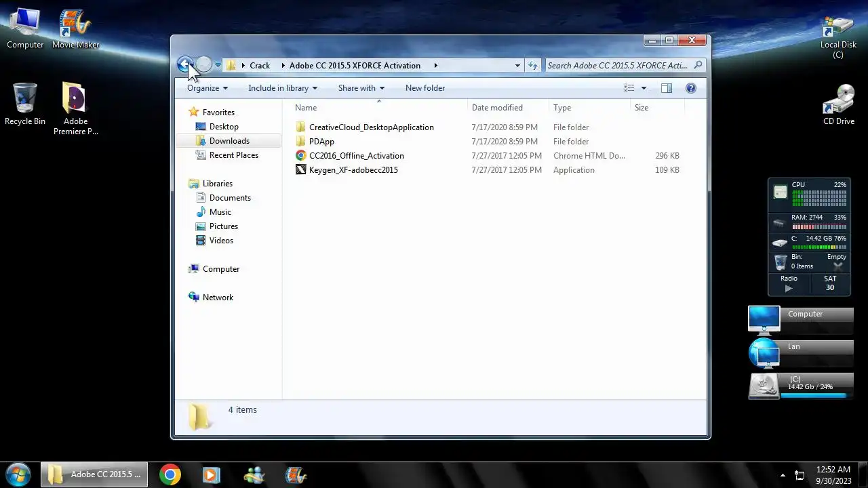The height and width of the screenshot is (488, 868).
Task: Click the CPU usage meter in gadget
Action: point(819,197)
